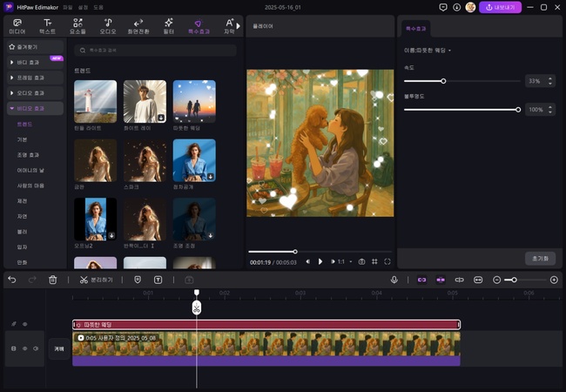The width and height of the screenshot is (566, 392).
Task: Take a snapshot with camera icon in player
Action: click(361, 261)
